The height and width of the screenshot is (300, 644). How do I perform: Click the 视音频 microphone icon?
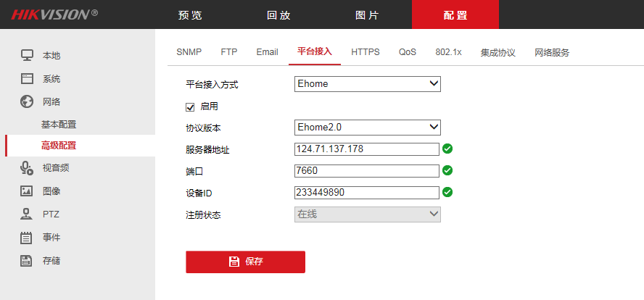pyautogui.click(x=27, y=168)
